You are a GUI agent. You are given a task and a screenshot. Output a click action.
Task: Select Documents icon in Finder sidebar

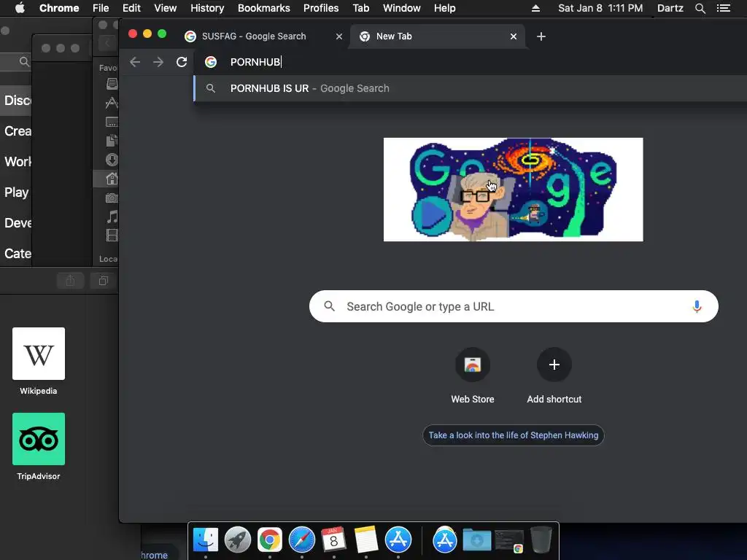click(x=112, y=141)
